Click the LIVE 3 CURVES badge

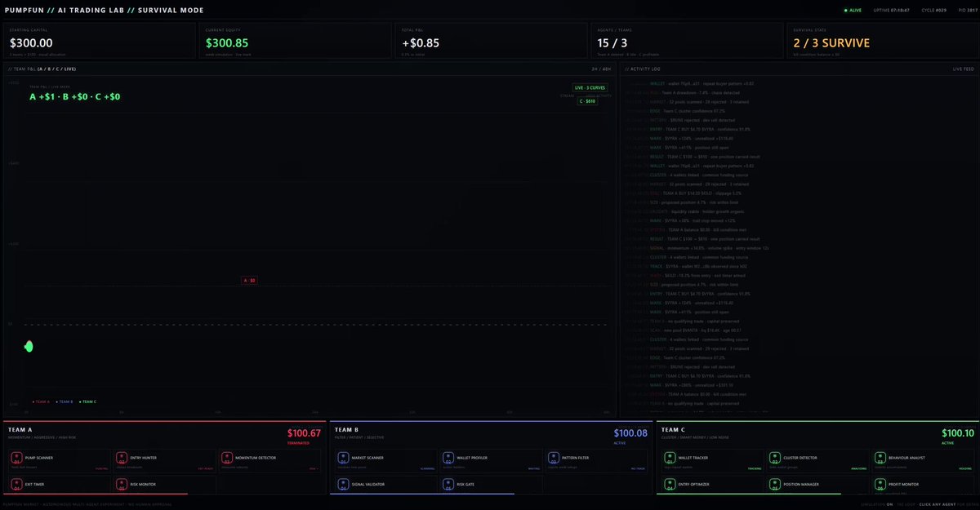[589, 87]
